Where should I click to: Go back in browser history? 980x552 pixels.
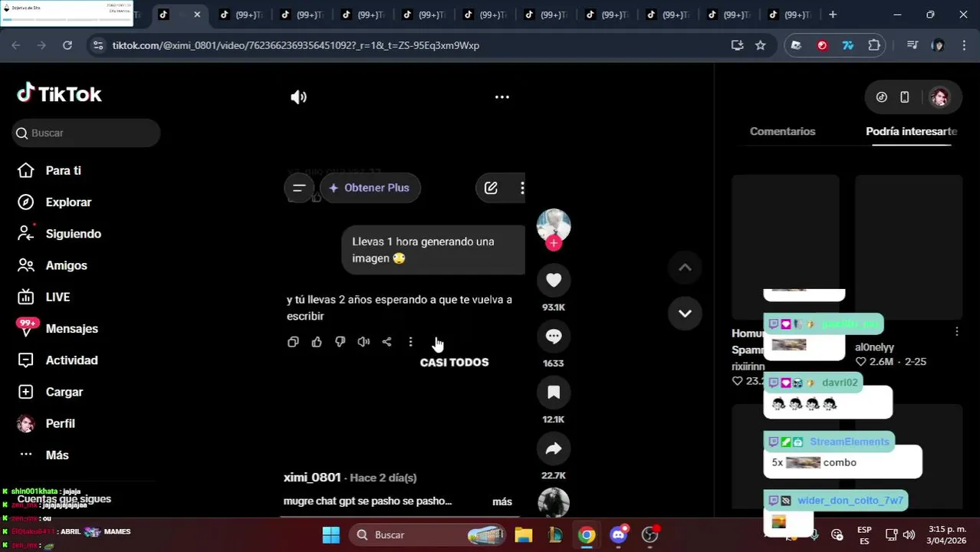coord(16,45)
